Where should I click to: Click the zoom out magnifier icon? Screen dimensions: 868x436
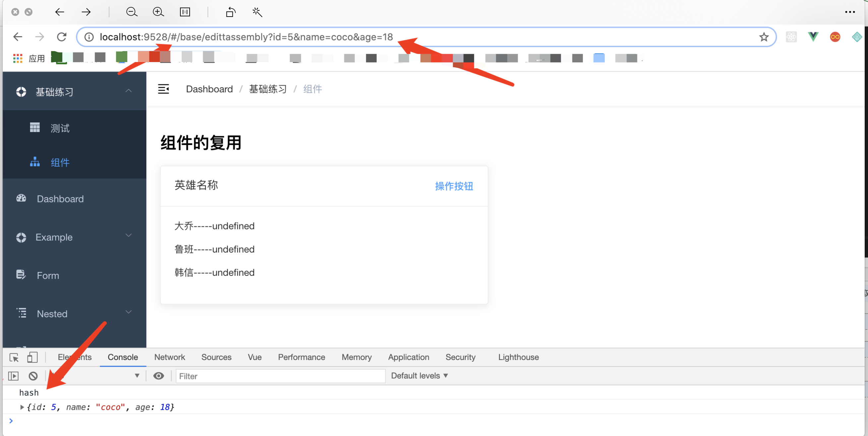[131, 12]
